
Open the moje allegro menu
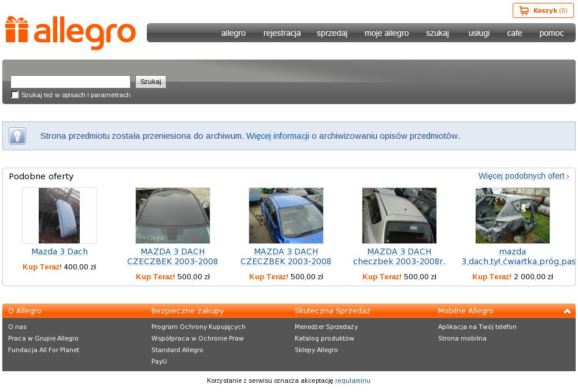click(387, 33)
